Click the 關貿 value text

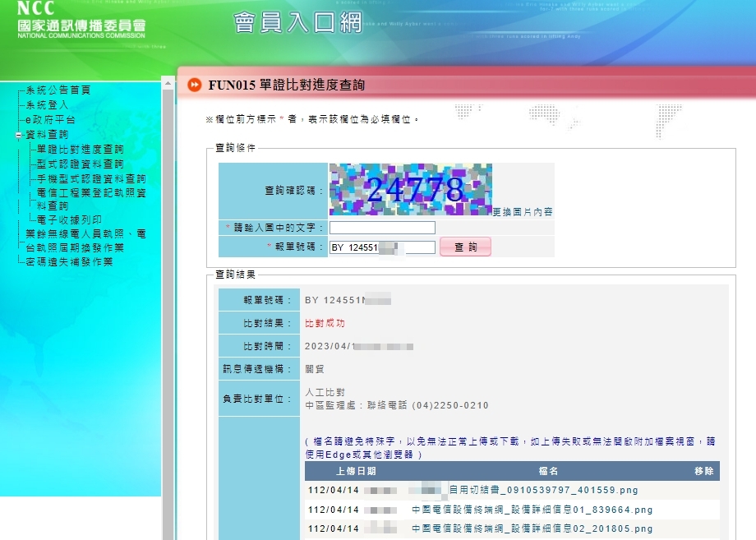tap(315, 369)
